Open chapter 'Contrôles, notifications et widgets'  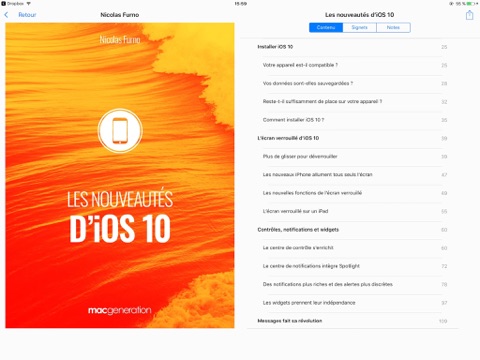pyautogui.click(x=352, y=230)
